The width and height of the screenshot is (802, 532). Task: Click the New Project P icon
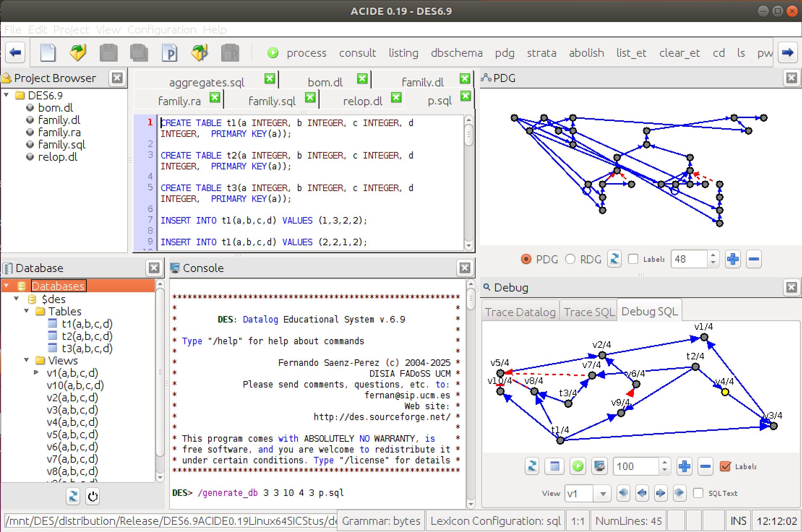coord(169,53)
